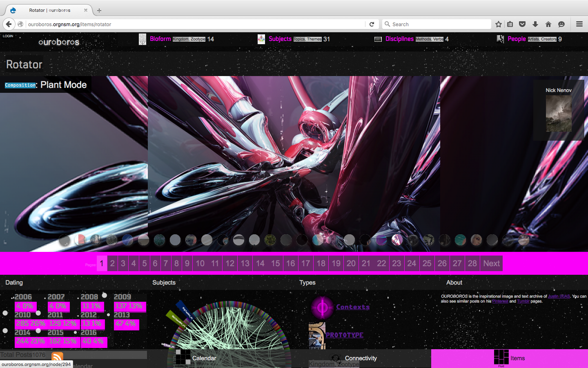Screen dimensions: 588x368
Task: Open the Subjects Topics, Themes menu
Action: 280,39
